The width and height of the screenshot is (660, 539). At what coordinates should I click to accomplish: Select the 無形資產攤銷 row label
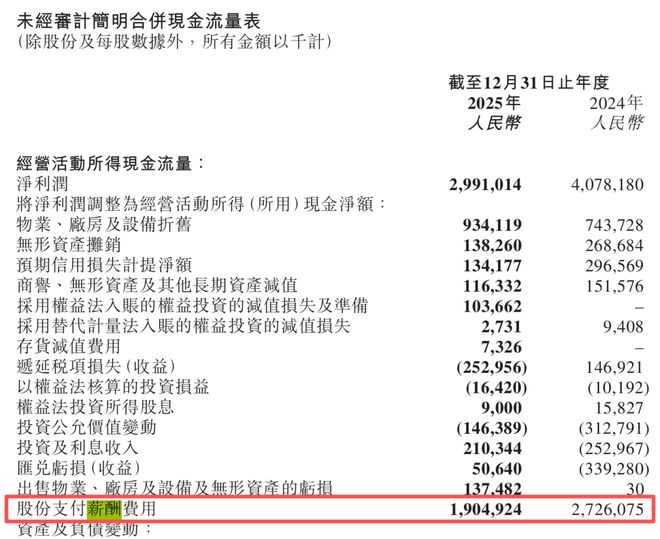coord(69,244)
